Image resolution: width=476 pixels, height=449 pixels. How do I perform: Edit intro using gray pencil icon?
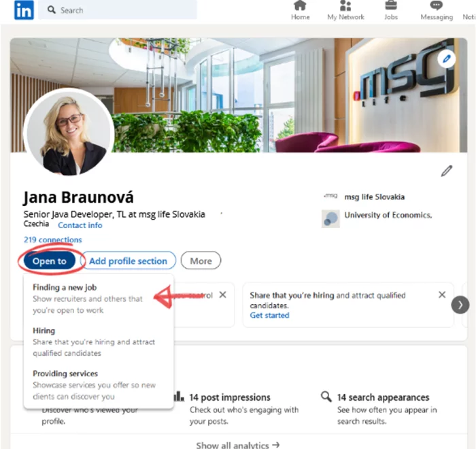click(x=447, y=171)
